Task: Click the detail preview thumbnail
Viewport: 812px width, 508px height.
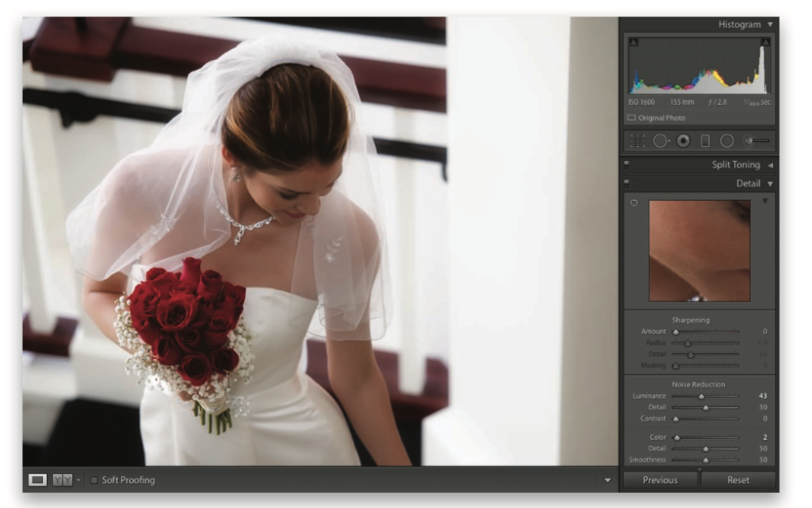Action: point(699,251)
